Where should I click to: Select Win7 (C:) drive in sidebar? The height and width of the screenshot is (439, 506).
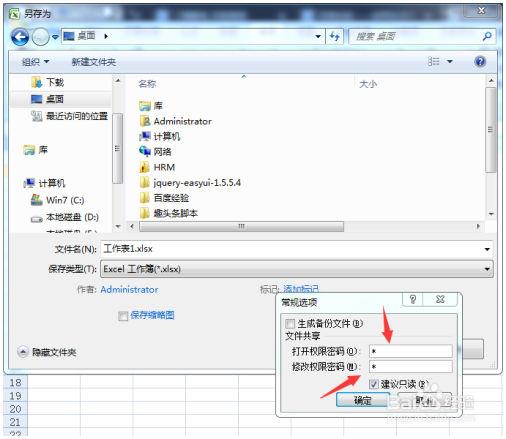tap(57, 200)
